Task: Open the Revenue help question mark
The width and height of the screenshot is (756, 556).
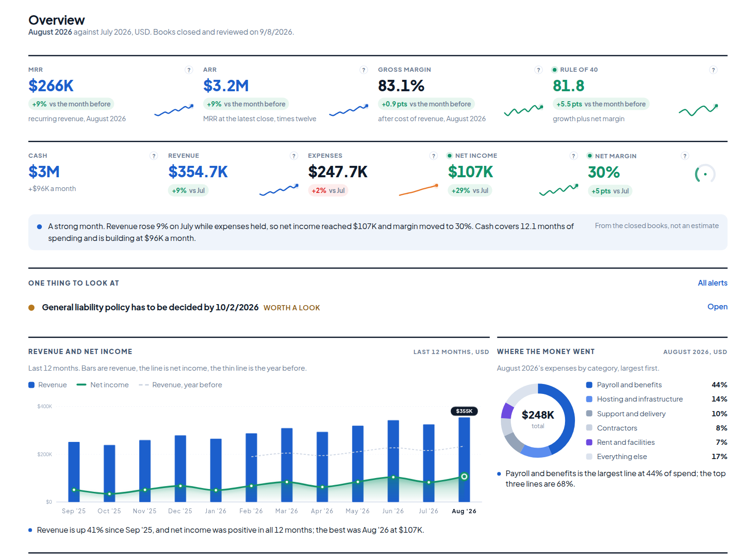Action: 294,156
